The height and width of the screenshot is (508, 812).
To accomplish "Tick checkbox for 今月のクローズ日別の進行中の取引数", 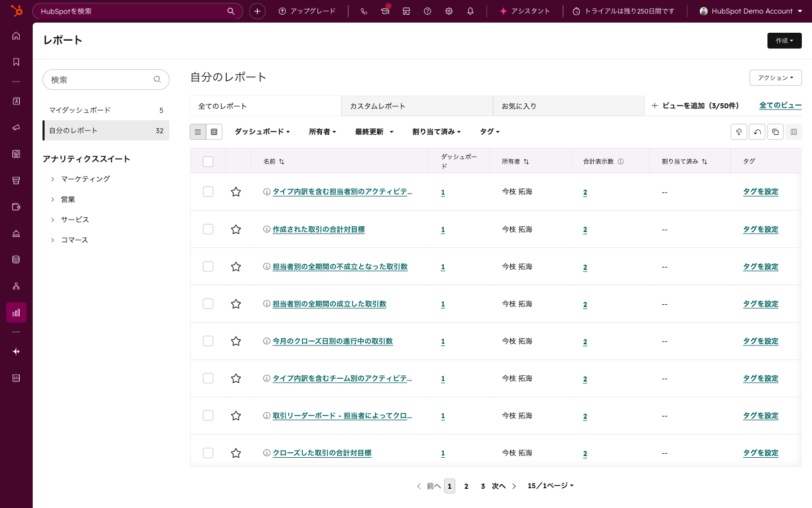I will 208,341.
